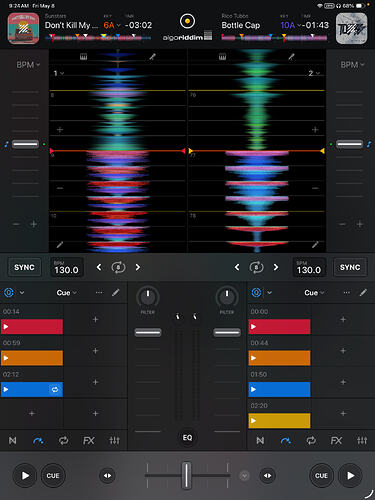Open deck 1 cue panel more options
Viewport: 375px width, 500px height.
tap(99, 293)
